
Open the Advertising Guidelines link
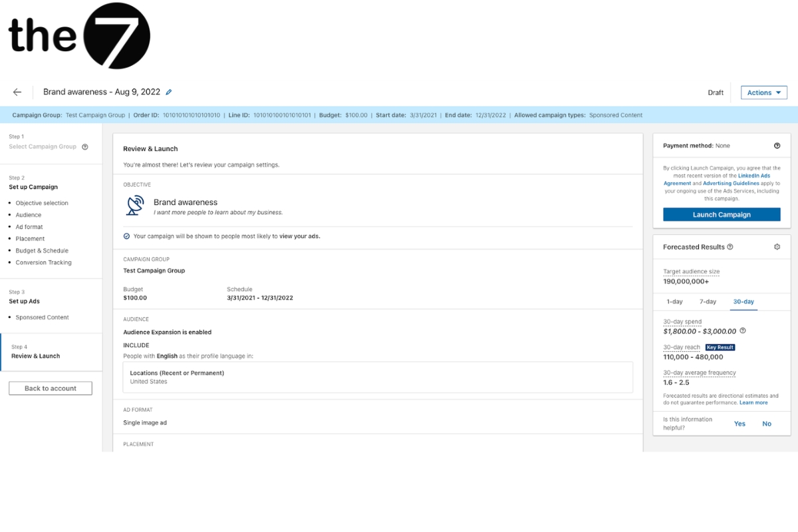click(731, 184)
